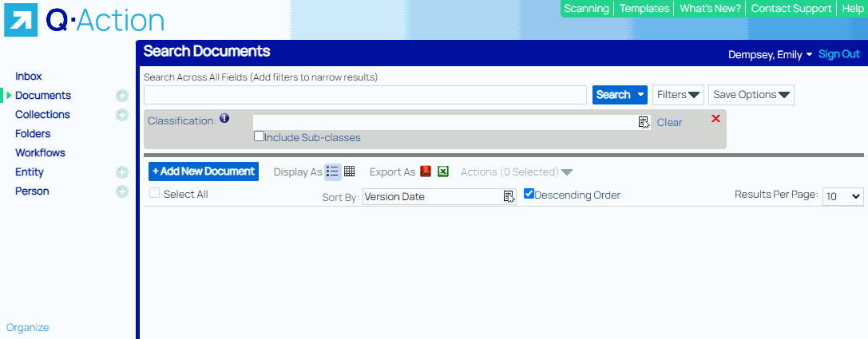
Task: Go to Workflows in sidebar
Action: [x=40, y=153]
